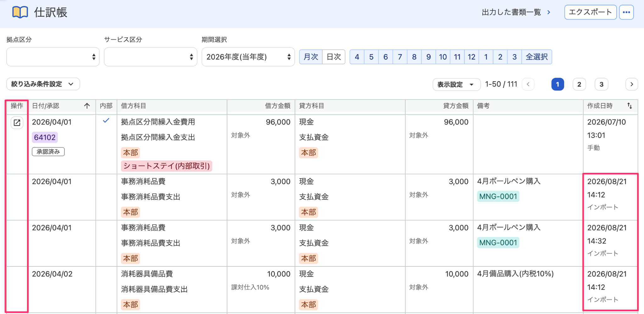Image resolution: width=644 pixels, height=314 pixels.
Task: Click the 課対仕入10% tax label
Action: tap(250, 287)
